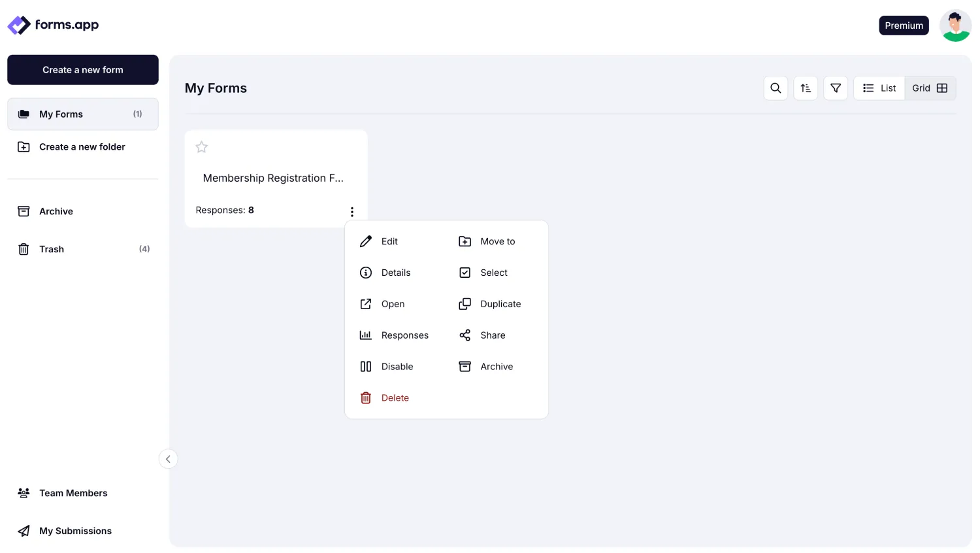Go to Team Members page

coord(73,493)
